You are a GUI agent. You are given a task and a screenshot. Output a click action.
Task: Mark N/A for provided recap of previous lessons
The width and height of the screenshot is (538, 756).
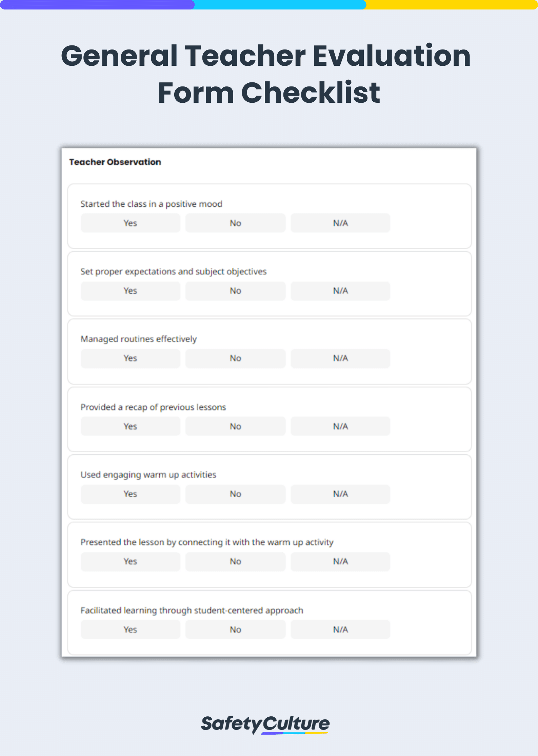coord(340,426)
